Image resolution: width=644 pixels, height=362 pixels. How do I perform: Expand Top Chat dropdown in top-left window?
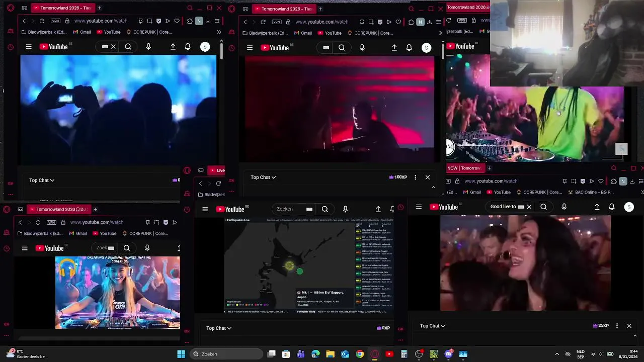coord(42,180)
